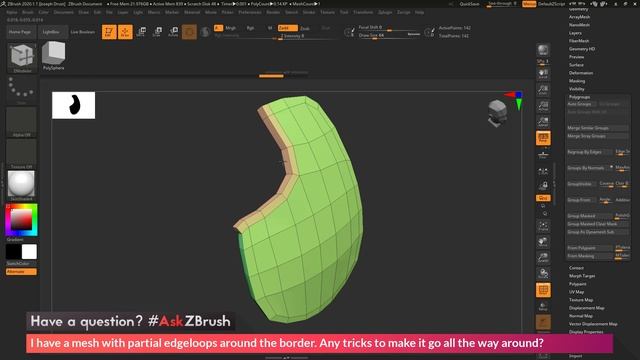640x360 pixels.
Task: Toggle the Edit mode button
Action: (x=109, y=32)
